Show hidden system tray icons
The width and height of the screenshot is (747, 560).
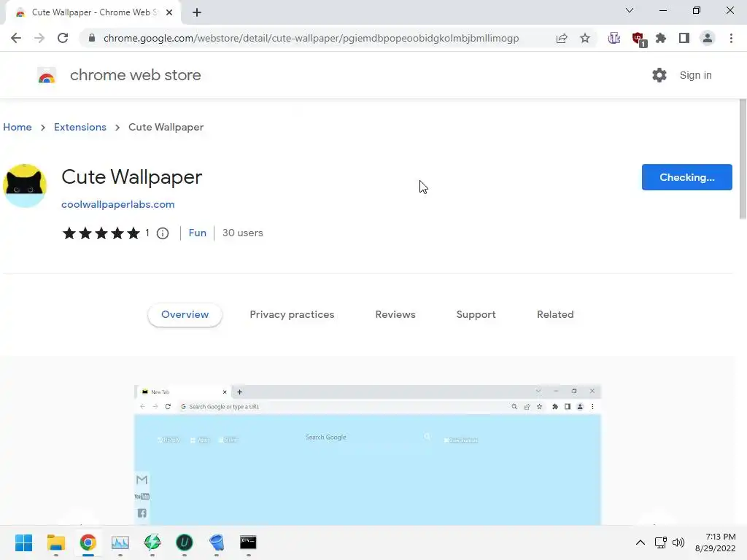[x=640, y=542]
